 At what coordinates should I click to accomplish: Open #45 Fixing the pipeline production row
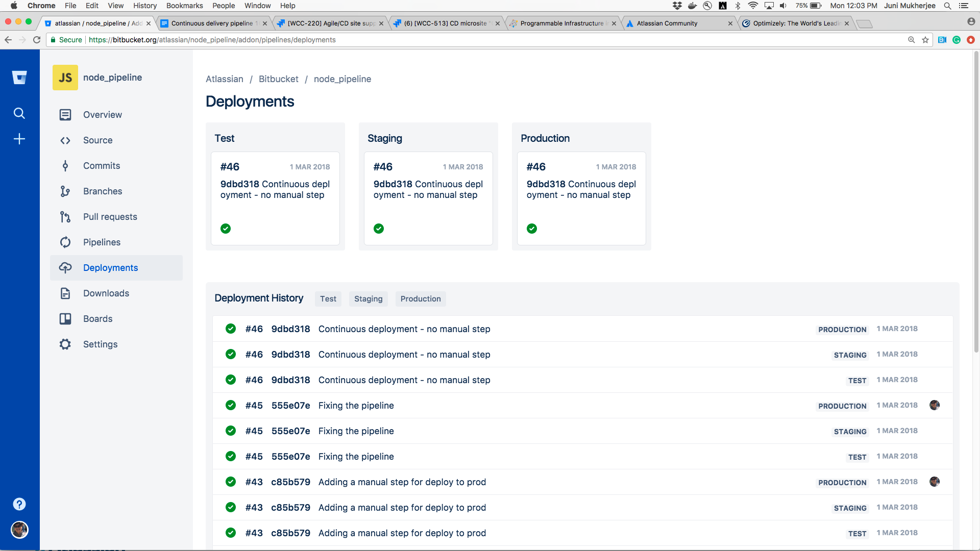tap(356, 406)
